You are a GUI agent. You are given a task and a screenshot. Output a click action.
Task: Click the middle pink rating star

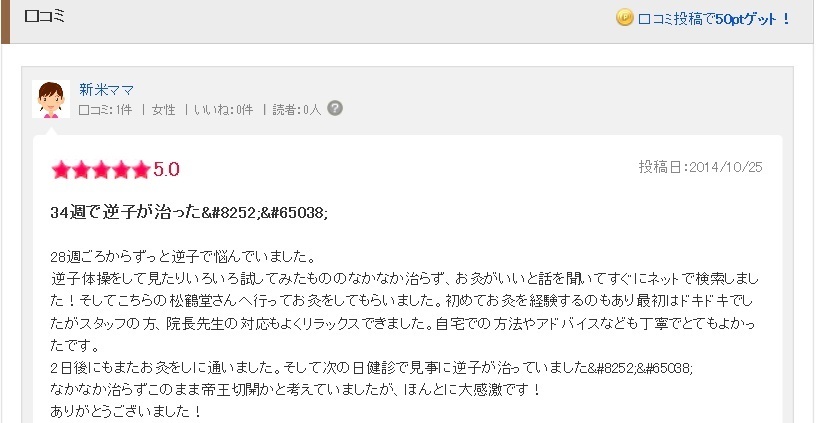(101, 170)
